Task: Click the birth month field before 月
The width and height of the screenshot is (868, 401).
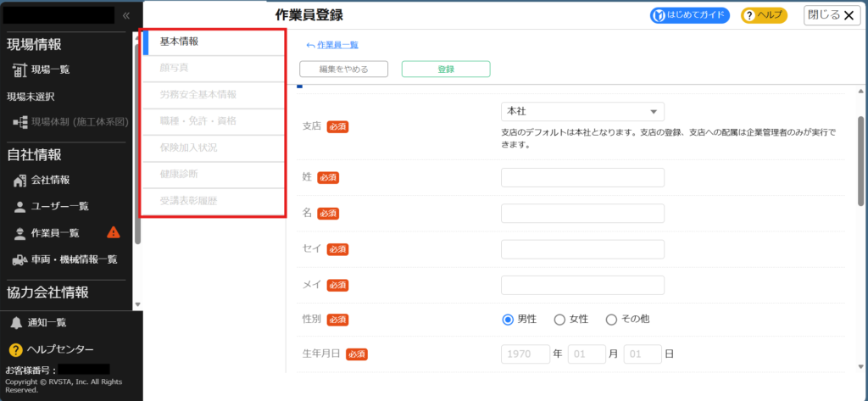Action: (587, 354)
